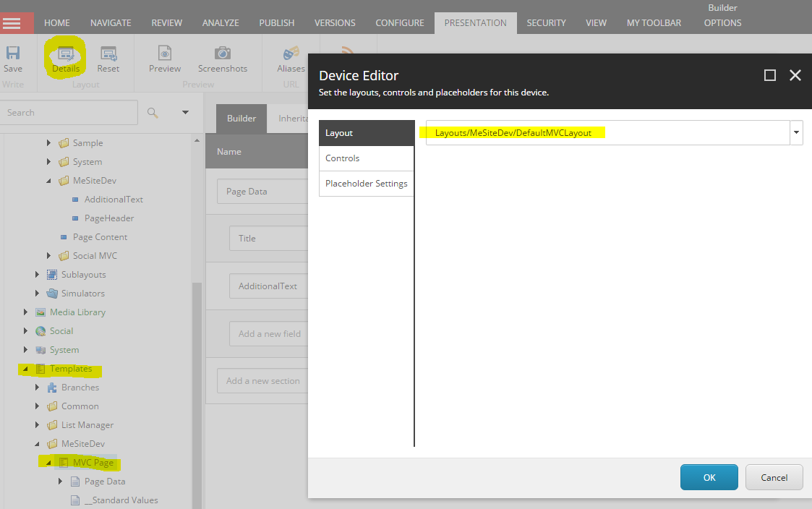Expand the Branches node

point(37,388)
